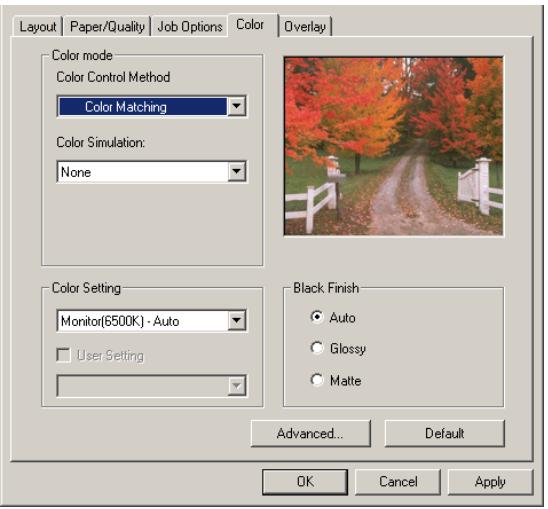Select the Auto black finish radio button
Viewport: 548px width, 509px height.
click(317, 317)
